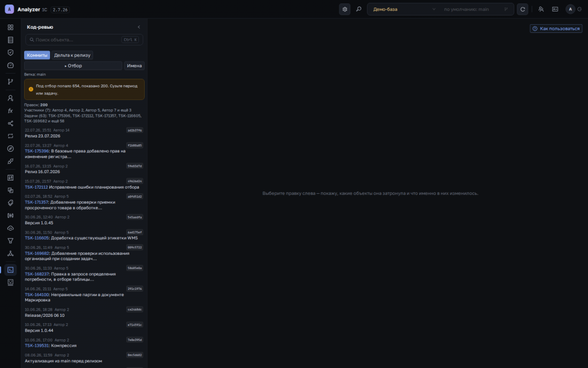Select commit 'Версия 1.0.45'
Image resolution: width=588 pixels, height=368 pixels.
click(39, 223)
